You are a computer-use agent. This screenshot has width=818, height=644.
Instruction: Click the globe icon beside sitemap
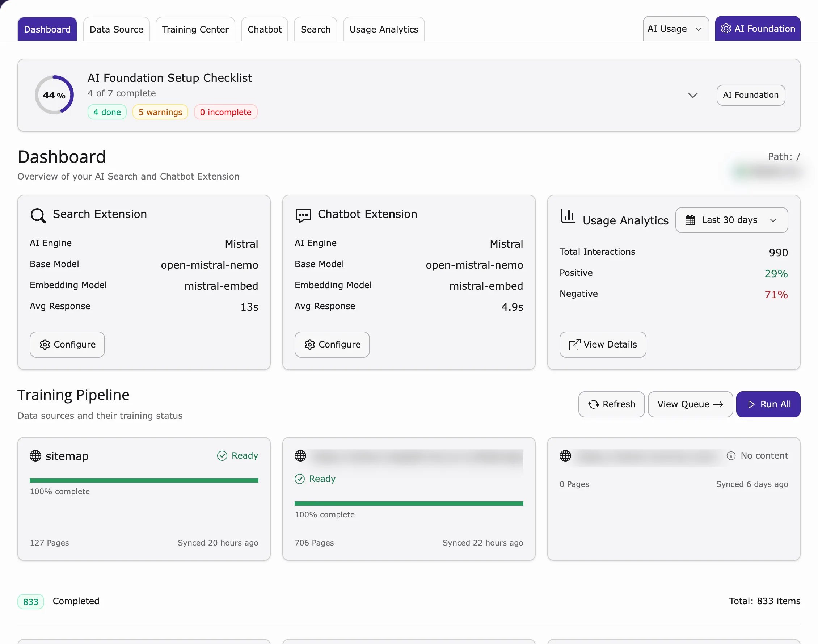pos(35,455)
